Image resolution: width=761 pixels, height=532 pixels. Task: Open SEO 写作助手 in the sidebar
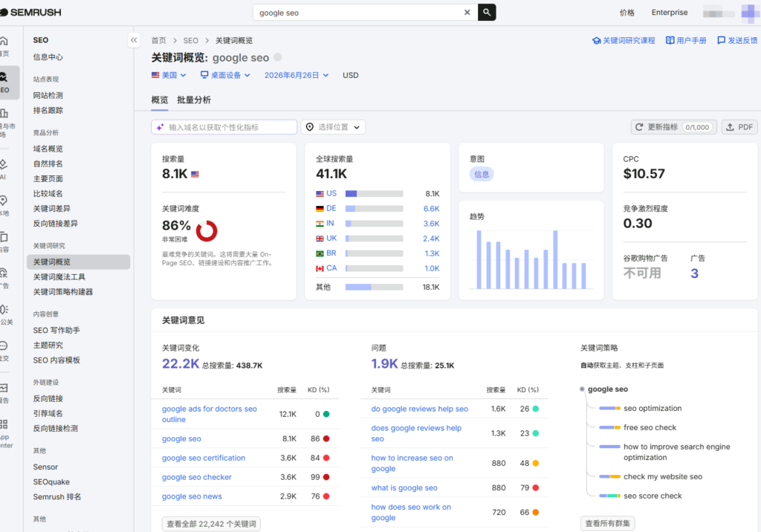point(56,331)
